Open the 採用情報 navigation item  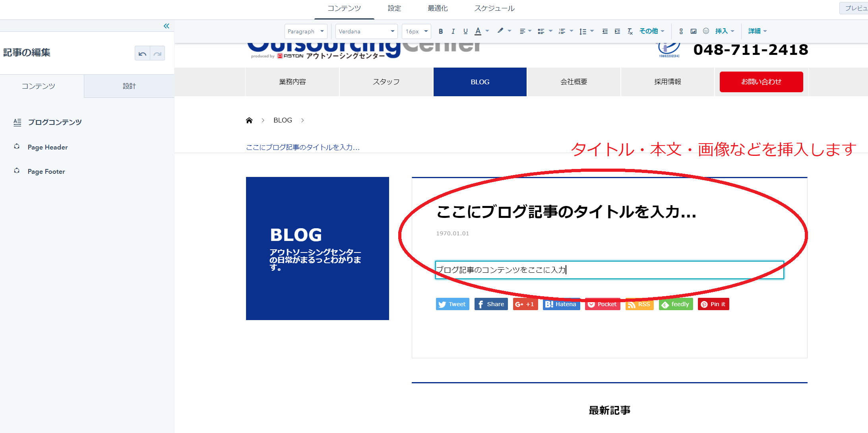point(668,82)
